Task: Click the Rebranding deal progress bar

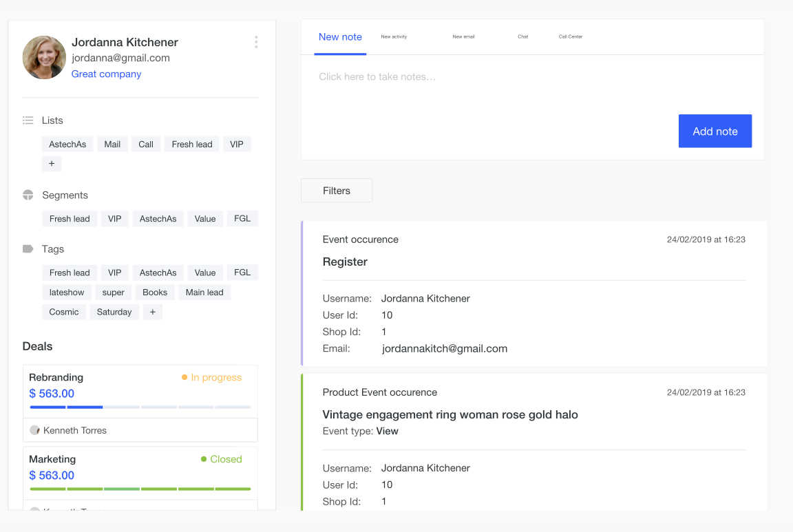Action: click(x=140, y=407)
